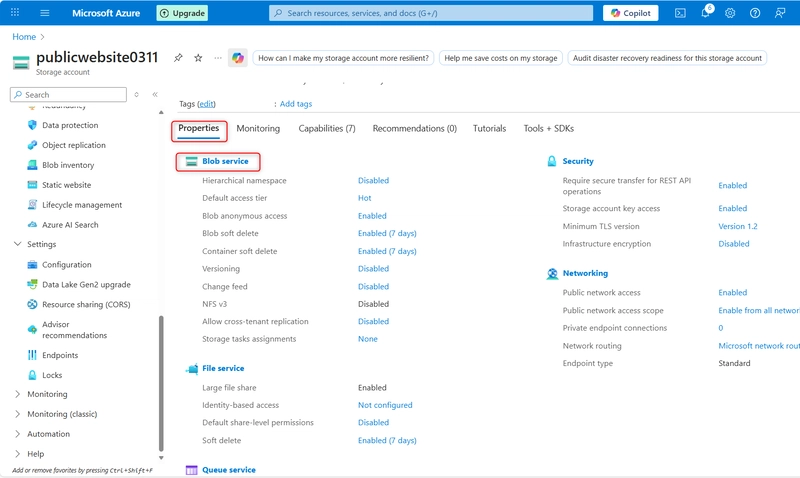This screenshot has width=800, height=478.
Task: Open Data Lake Gen2 upgrade item
Action: [86, 285]
